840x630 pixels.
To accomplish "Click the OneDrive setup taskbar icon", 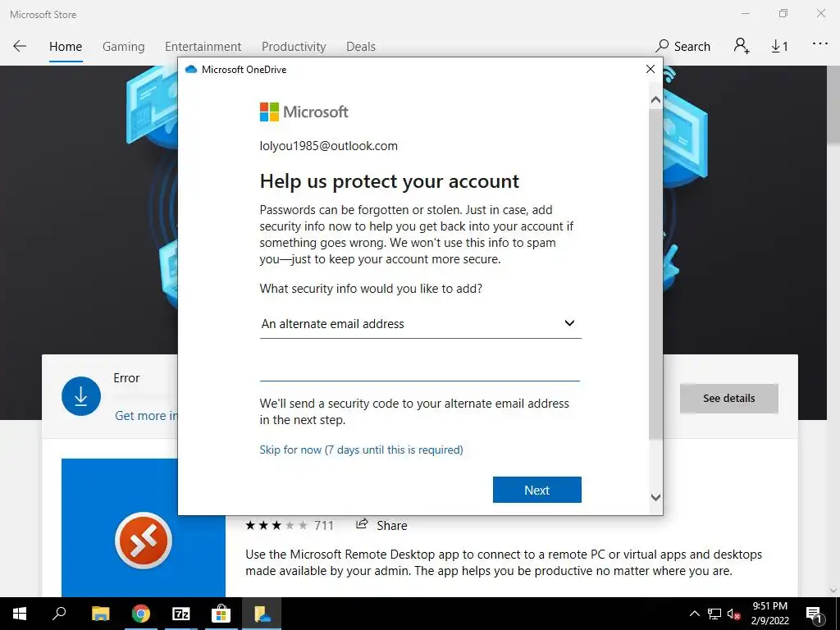I will 262,614.
